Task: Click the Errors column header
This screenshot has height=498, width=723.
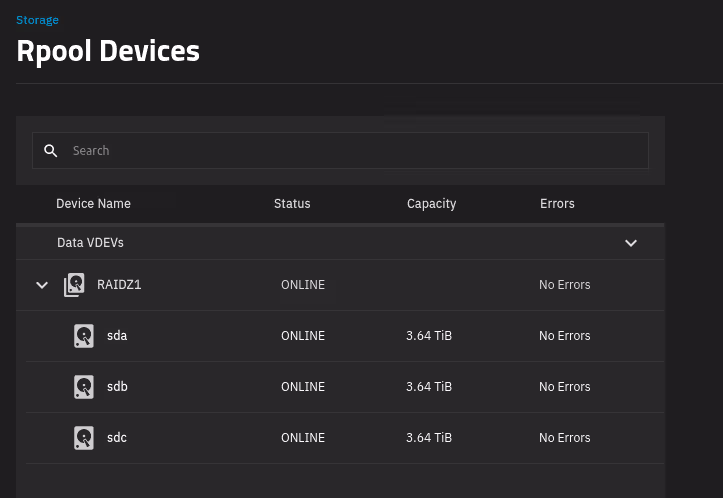Action: (x=557, y=204)
